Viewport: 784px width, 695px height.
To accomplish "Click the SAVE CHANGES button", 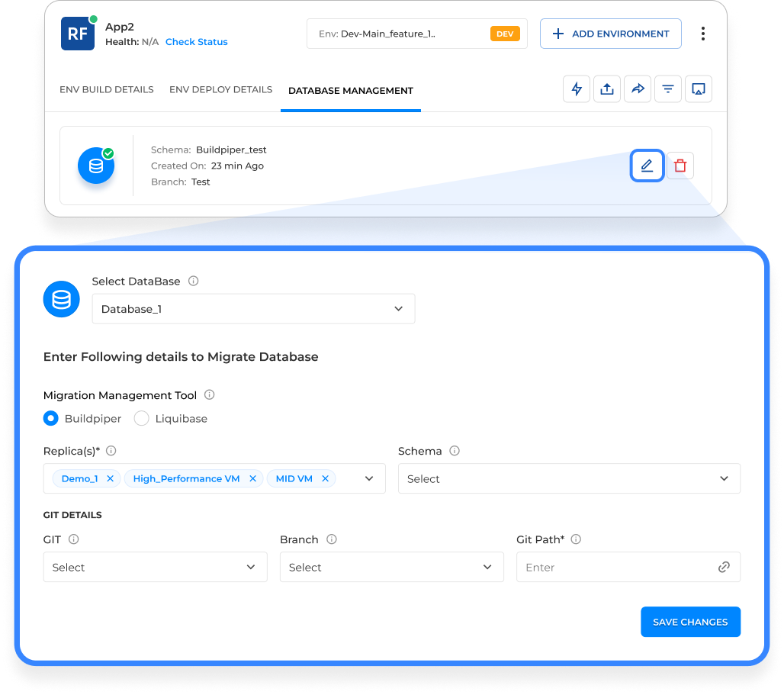I will [x=690, y=622].
